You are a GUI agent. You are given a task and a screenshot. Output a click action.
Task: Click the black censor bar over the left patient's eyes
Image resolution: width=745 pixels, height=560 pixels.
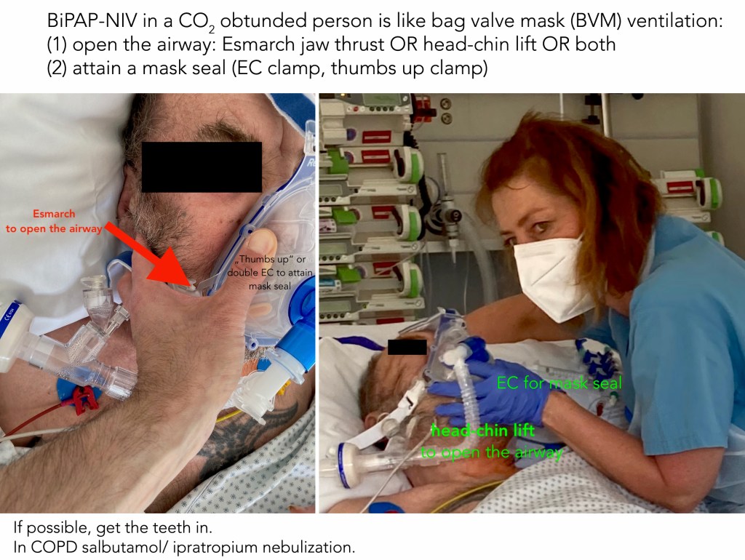202,167
